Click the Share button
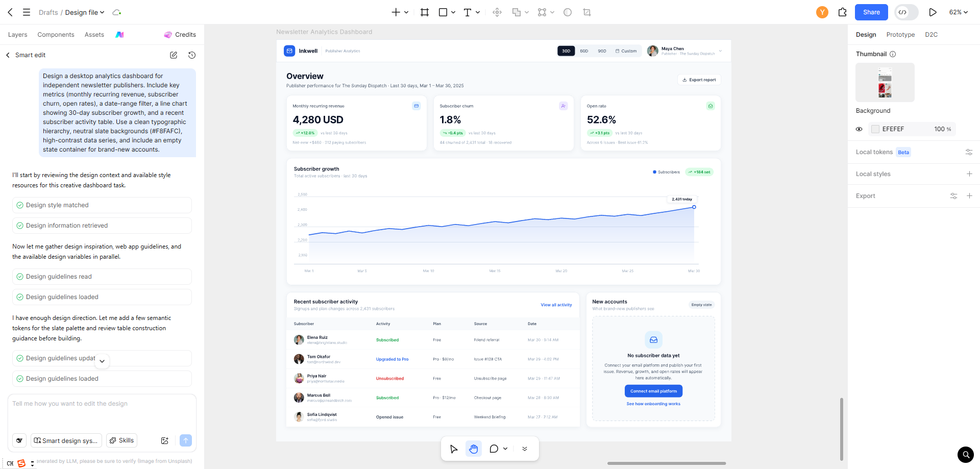The height and width of the screenshot is (469, 980). pyautogui.click(x=871, y=12)
